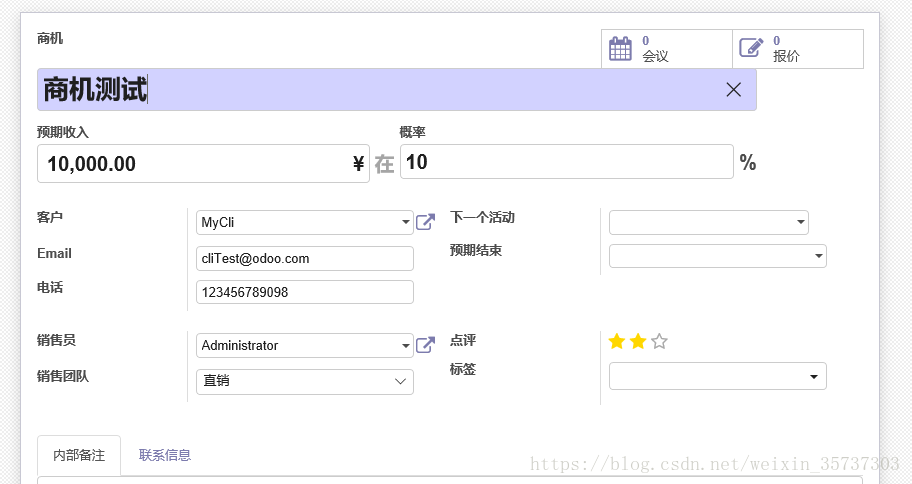912x484 pixels.
Task: Switch to the 内部备注 tab
Action: (79, 455)
